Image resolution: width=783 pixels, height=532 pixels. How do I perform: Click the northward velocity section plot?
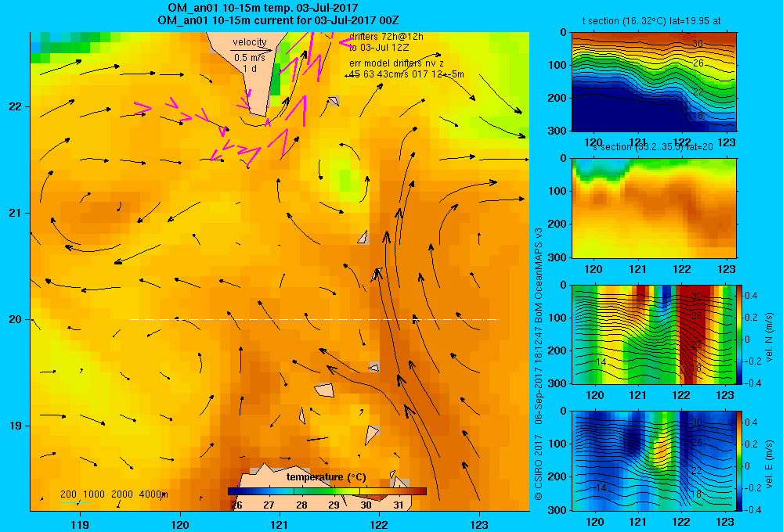[x=654, y=334]
